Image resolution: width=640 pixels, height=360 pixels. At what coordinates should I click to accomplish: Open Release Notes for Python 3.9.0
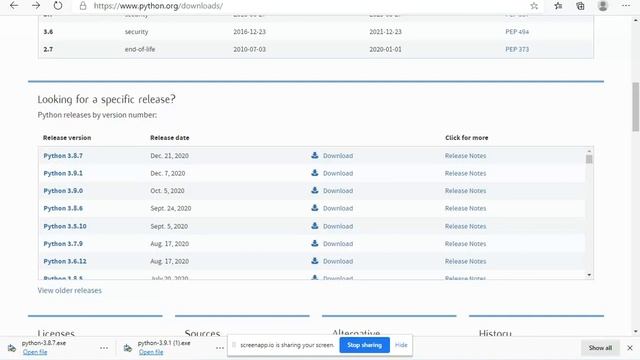pos(465,191)
